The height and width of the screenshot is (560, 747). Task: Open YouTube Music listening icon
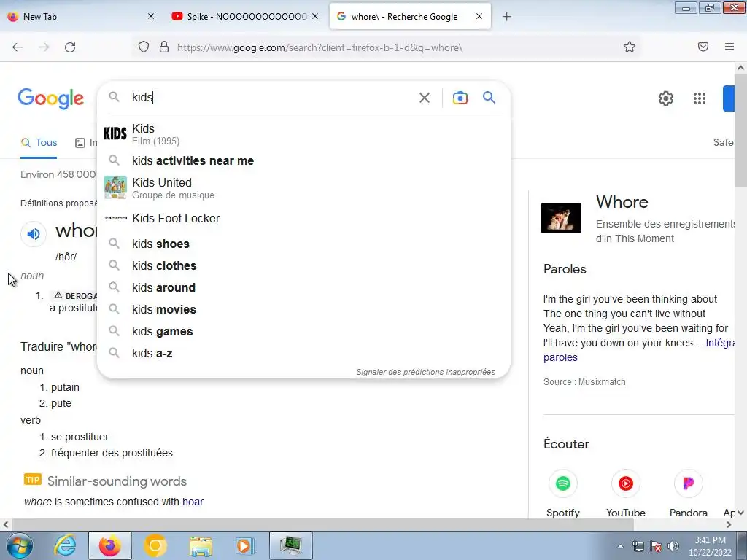pyautogui.click(x=625, y=483)
